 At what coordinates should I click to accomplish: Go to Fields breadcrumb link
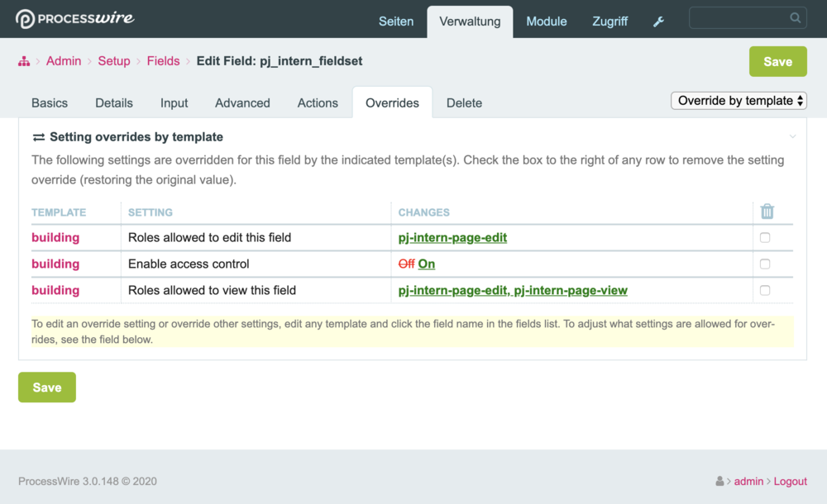(163, 61)
